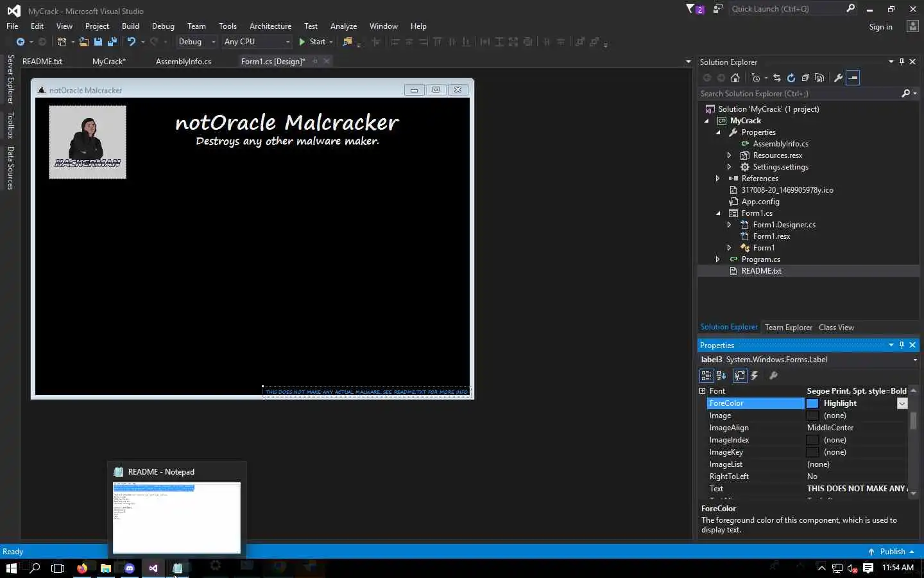The width and height of the screenshot is (924, 578).
Task: Select Form1.Designer.cs in Solution Explorer
Action: click(784, 225)
